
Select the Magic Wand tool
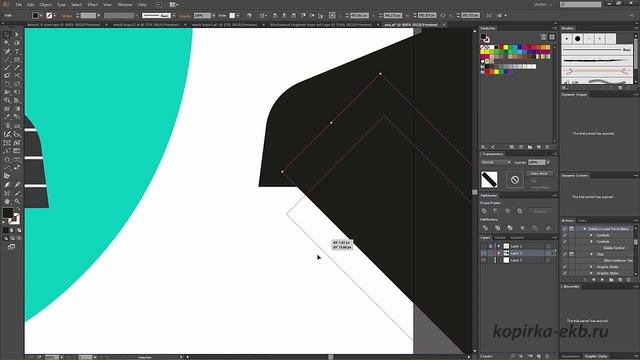tap(7, 43)
